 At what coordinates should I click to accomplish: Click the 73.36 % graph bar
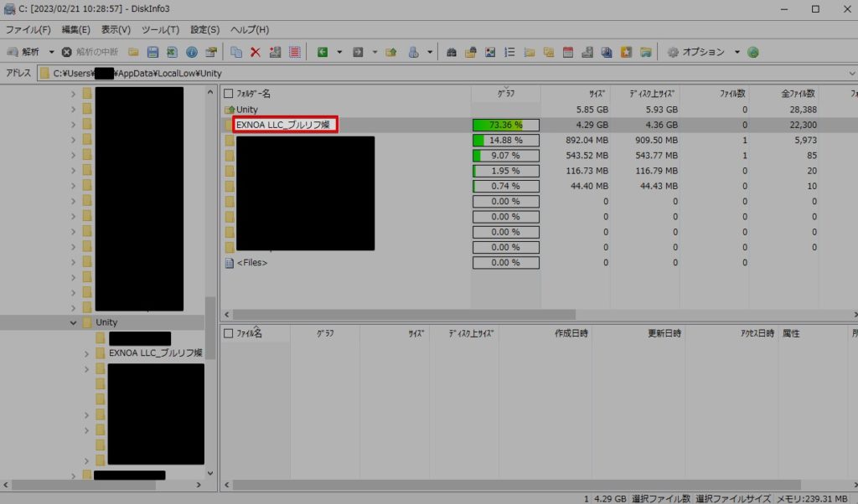pyautogui.click(x=505, y=125)
